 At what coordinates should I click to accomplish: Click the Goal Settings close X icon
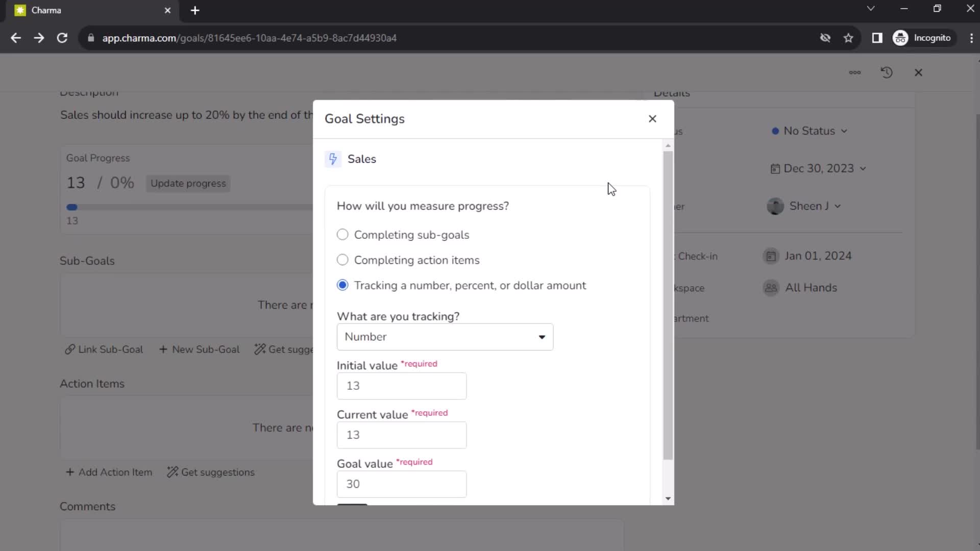(652, 118)
